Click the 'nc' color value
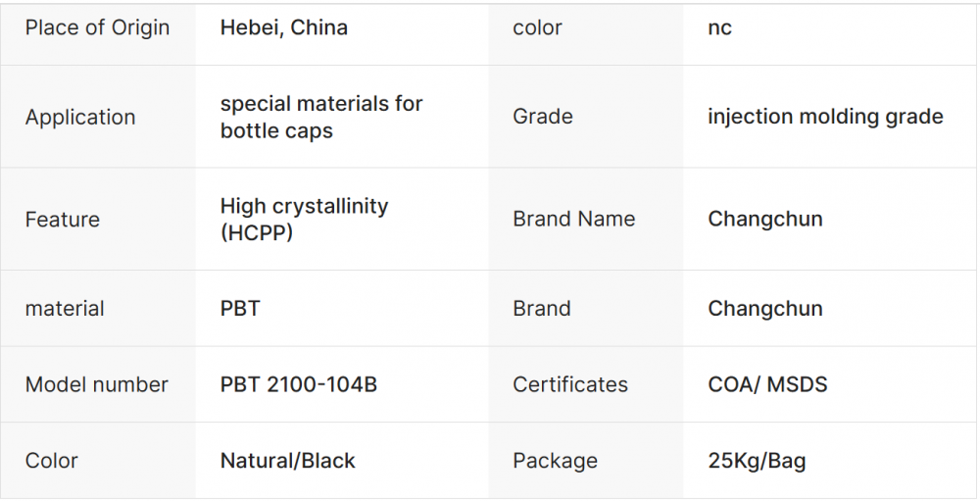 (719, 27)
